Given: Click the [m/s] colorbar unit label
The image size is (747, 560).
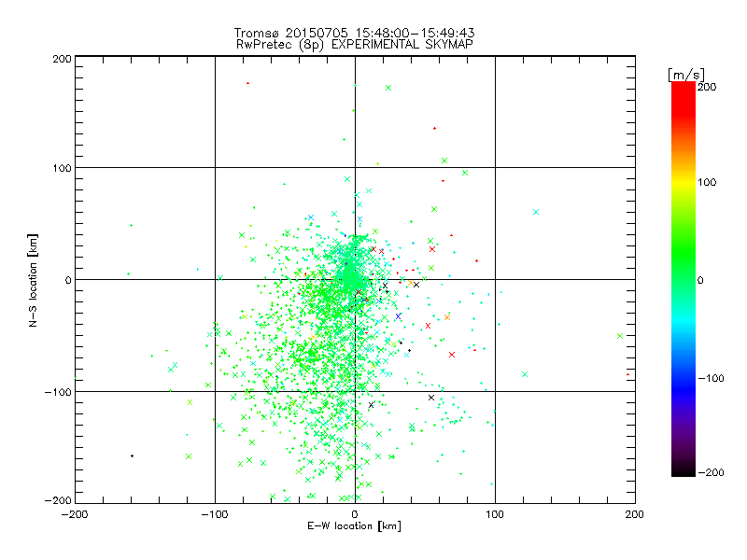Looking at the screenshot, I should tap(685, 75).
